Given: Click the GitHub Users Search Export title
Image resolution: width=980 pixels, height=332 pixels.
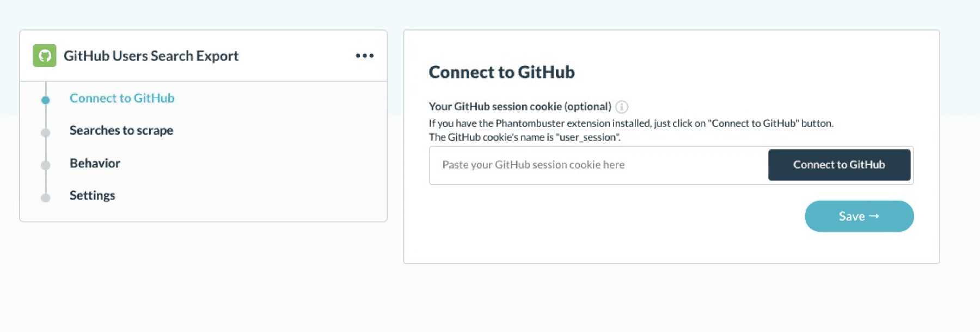Looking at the screenshot, I should pos(151,56).
